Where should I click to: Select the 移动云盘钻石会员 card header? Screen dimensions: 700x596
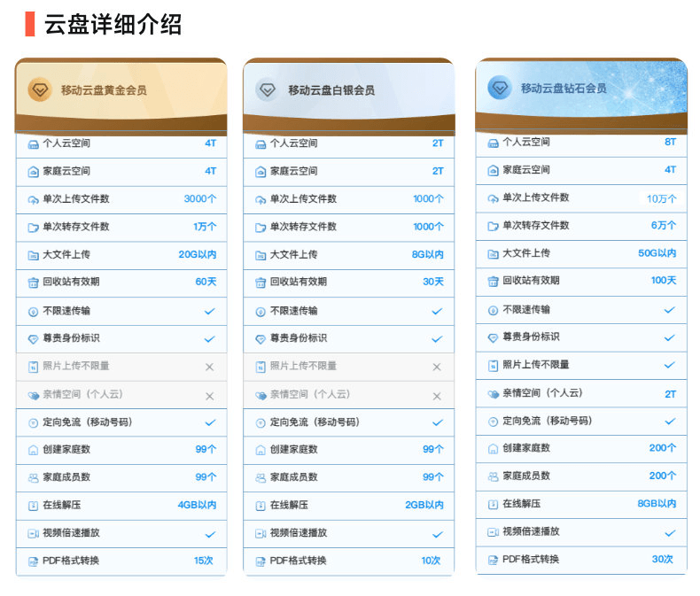click(x=564, y=89)
